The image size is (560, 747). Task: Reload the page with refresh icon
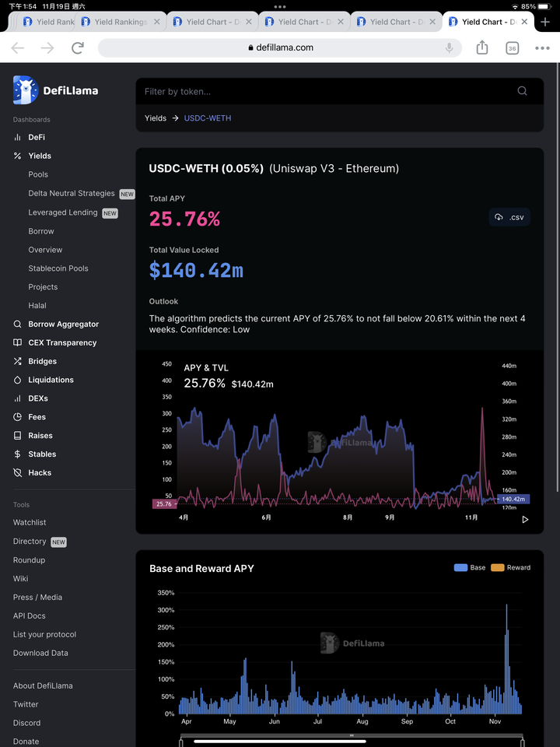click(x=78, y=47)
